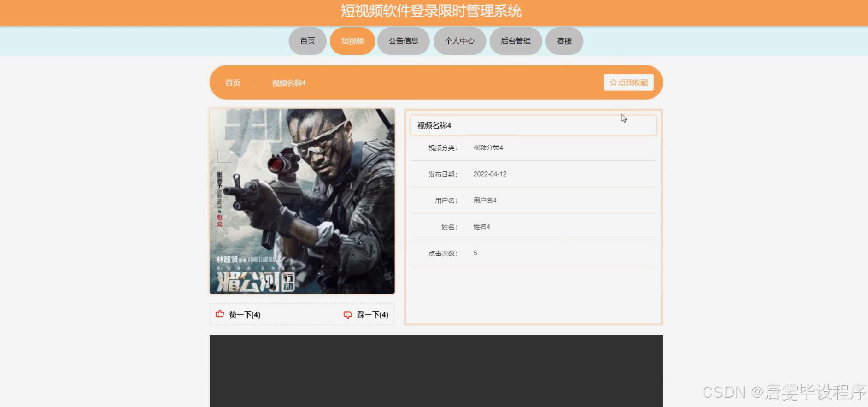Click the 发布日期: label

[x=443, y=174]
